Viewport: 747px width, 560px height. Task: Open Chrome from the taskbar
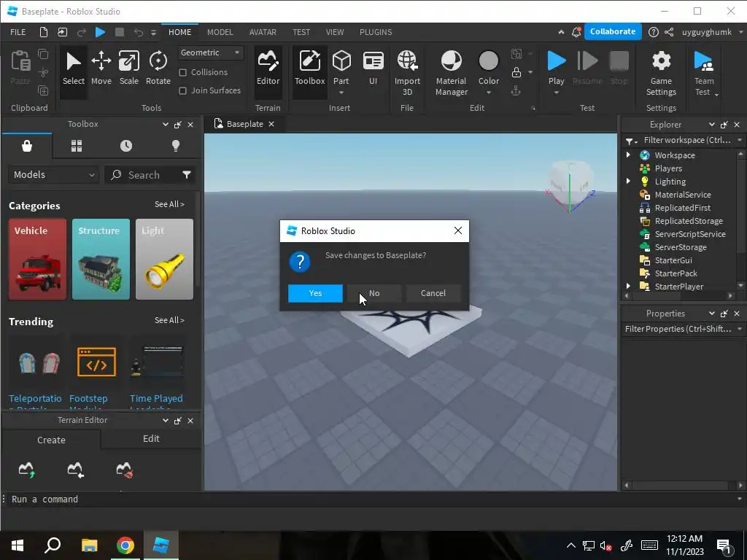[x=125, y=545]
